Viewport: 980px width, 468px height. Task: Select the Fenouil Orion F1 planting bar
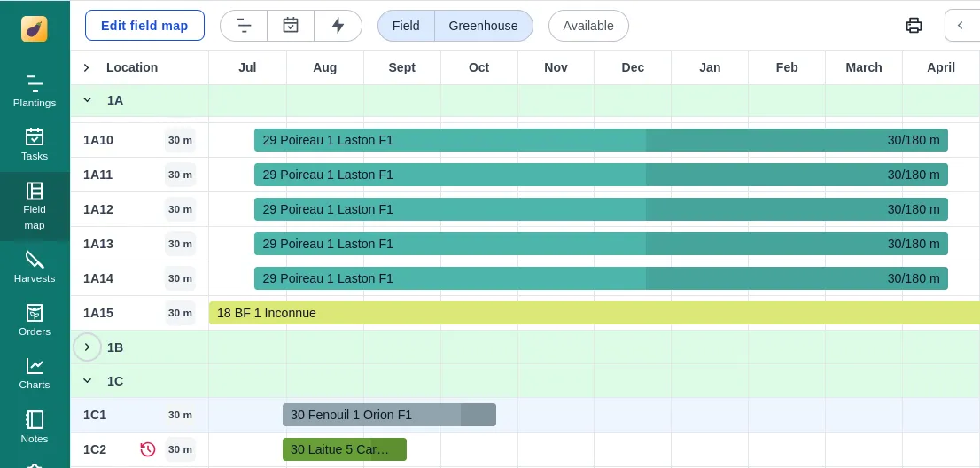tap(388, 415)
